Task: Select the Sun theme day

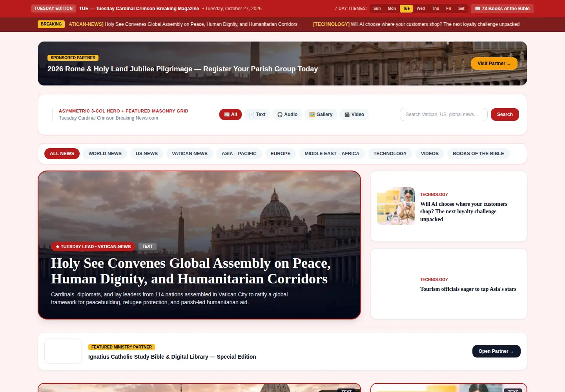Action: pyautogui.click(x=377, y=9)
